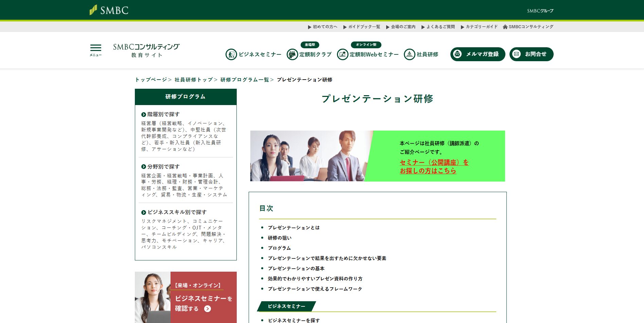Click arrow icon on ビジネスセミナーを確認する banner
The height and width of the screenshot is (323, 644).
tap(208, 309)
